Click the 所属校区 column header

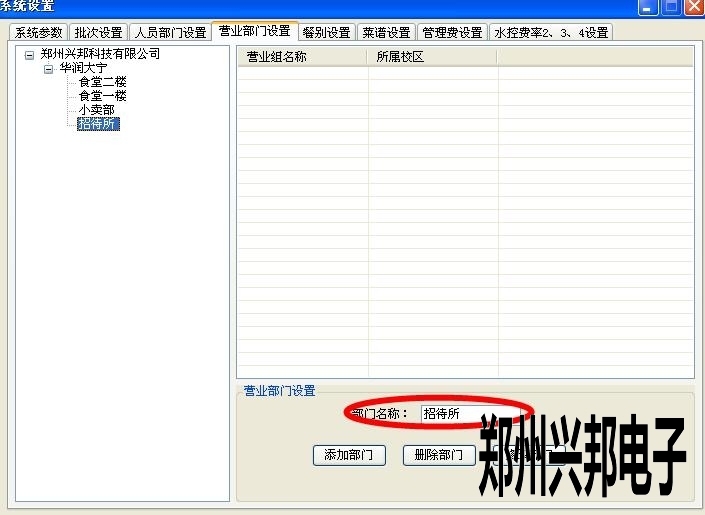tap(432, 57)
